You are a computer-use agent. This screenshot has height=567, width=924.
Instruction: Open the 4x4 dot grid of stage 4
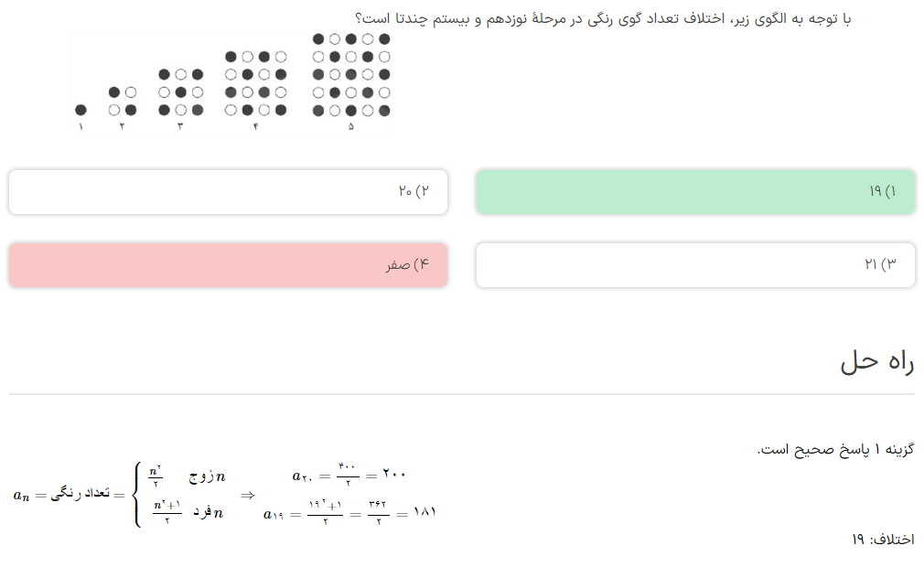pyautogui.click(x=255, y=83)
